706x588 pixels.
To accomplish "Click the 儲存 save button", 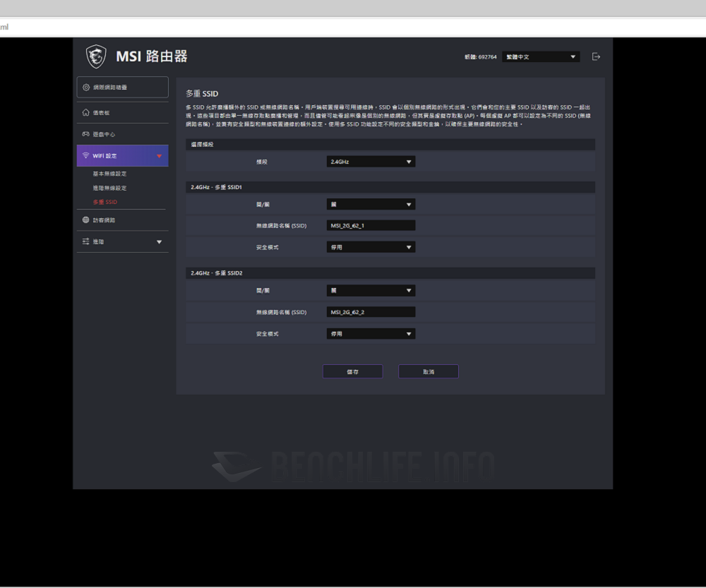I will point(352,371).
